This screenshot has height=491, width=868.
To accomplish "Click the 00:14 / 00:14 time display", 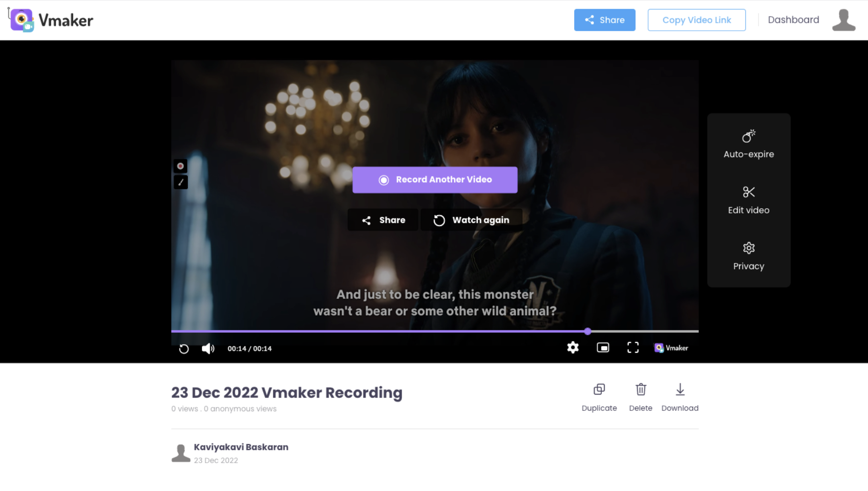I will point(250,348).
